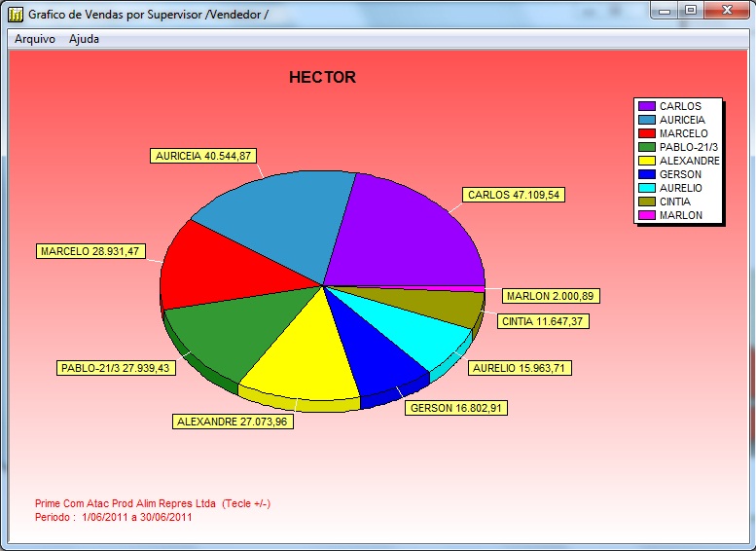Image resolution: width=756 pixels, height=551 pixels.
Task: Select AURELIO text in legend
Action: tap(681, 188)
